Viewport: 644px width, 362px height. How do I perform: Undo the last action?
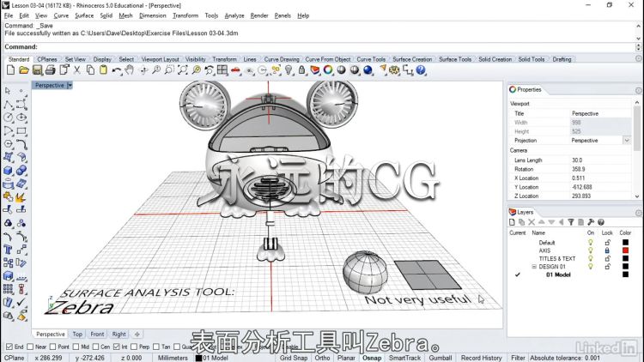[116, 70]
